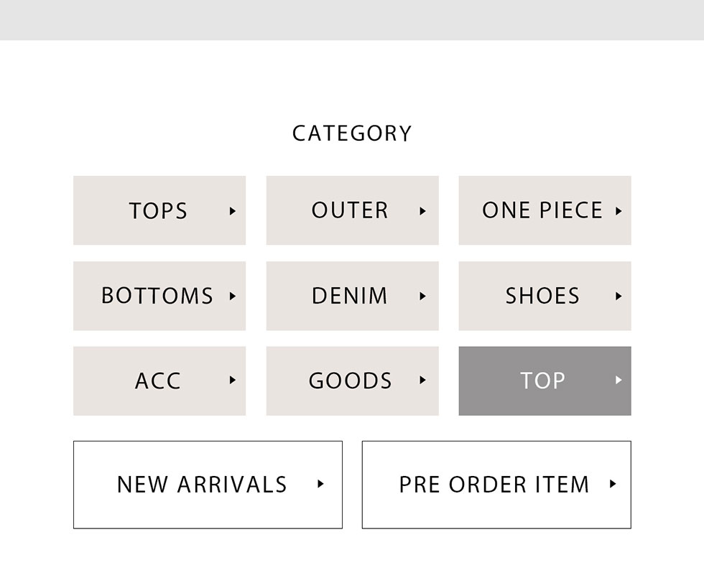Screen dimensions: 704x588
Task: Select the ONE PIECE category
Action: point(542,211)
